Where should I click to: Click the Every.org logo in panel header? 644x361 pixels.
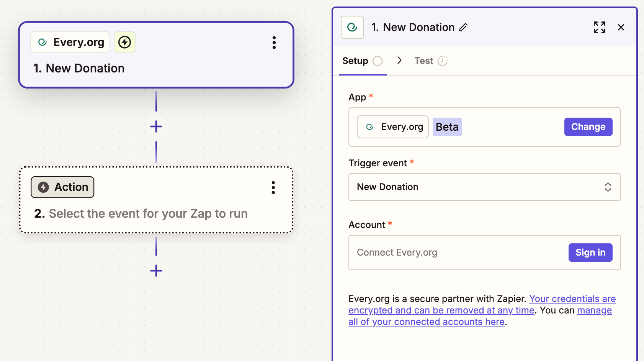point(352,27)
